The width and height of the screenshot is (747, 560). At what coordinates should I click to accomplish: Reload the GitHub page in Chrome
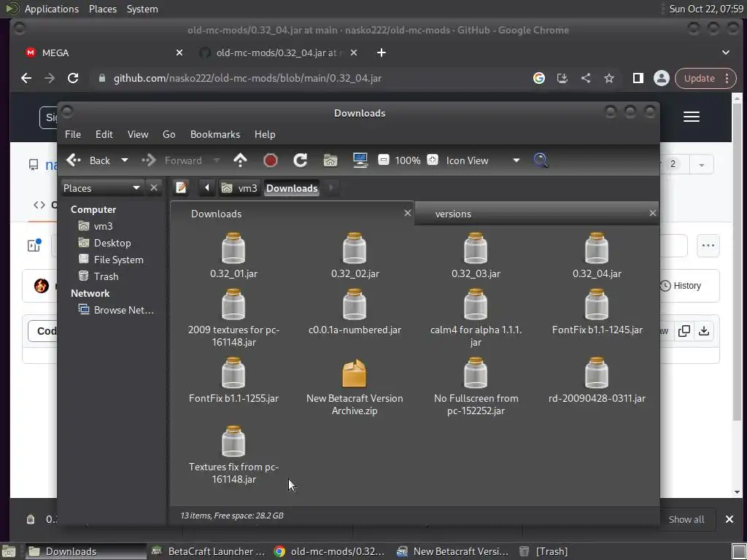coord(73,78)
